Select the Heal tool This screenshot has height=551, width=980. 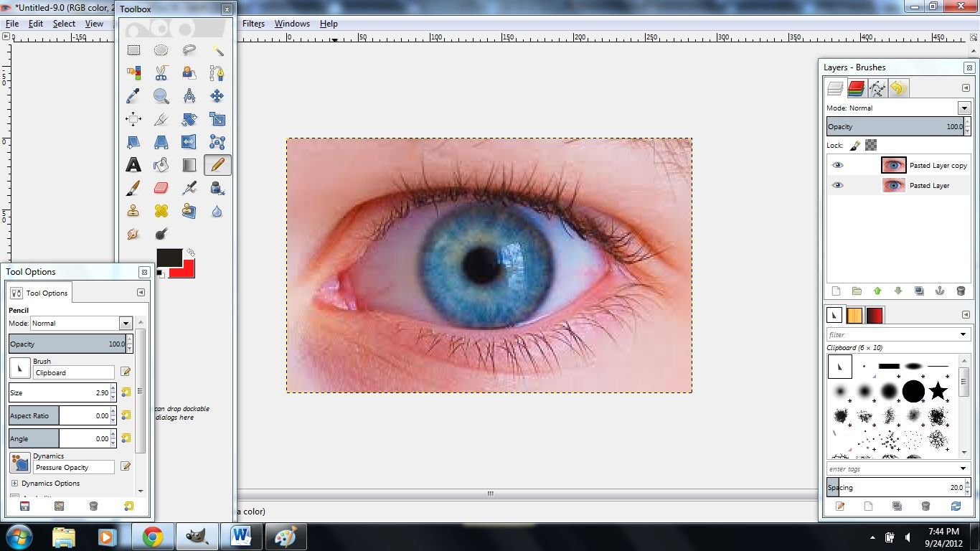[x=161, y=210]
